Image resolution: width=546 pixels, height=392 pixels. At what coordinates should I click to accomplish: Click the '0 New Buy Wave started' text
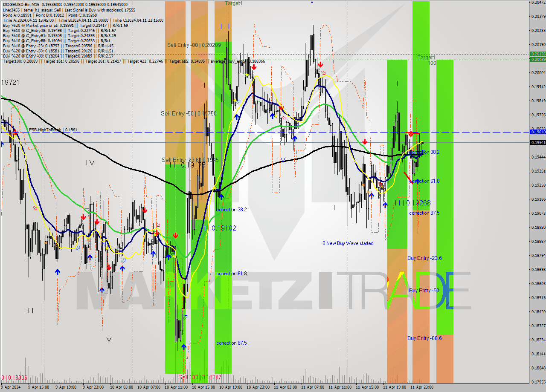coord(348,243)
